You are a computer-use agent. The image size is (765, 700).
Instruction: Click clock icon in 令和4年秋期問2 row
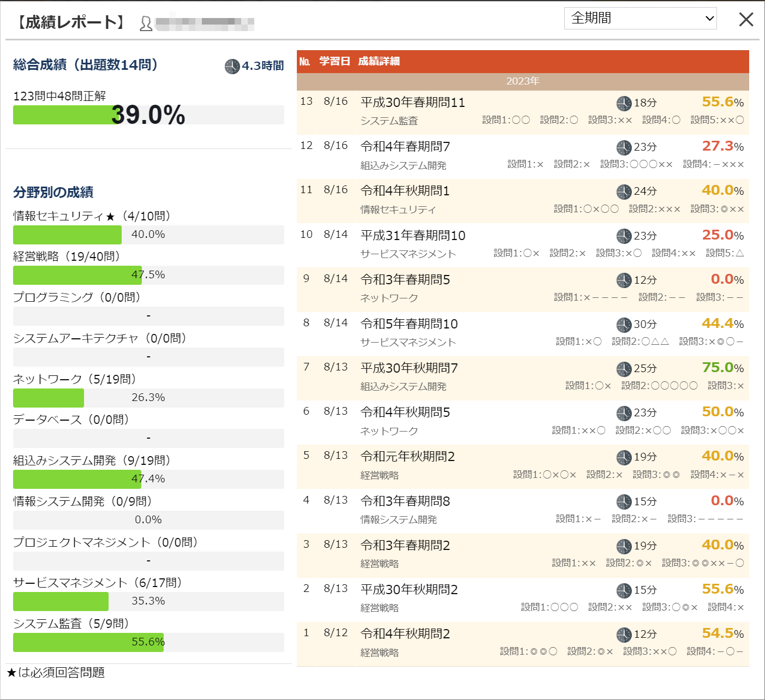[x=624, y=635]
